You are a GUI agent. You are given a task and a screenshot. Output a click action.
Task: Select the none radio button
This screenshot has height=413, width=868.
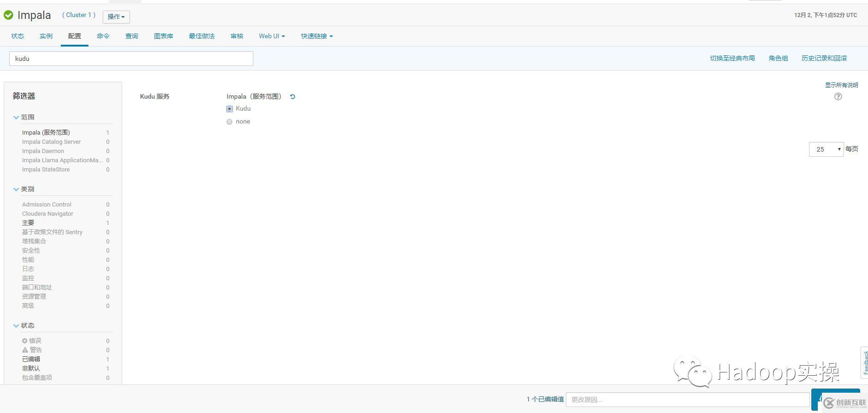tap(229, 122)
